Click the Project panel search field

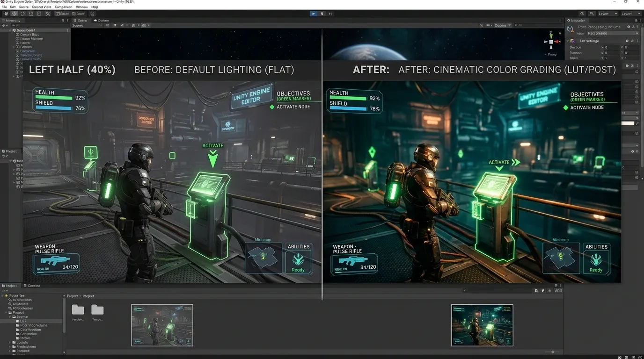(x=497, y=291)
